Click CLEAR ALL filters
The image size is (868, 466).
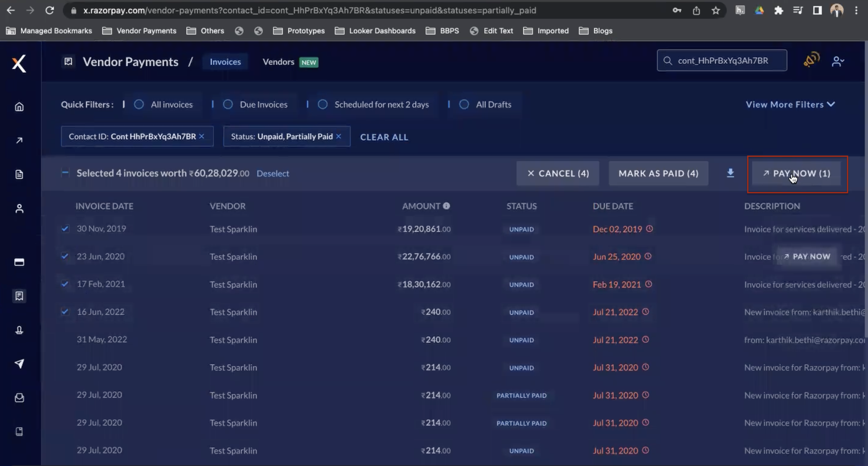click(384, 137)
